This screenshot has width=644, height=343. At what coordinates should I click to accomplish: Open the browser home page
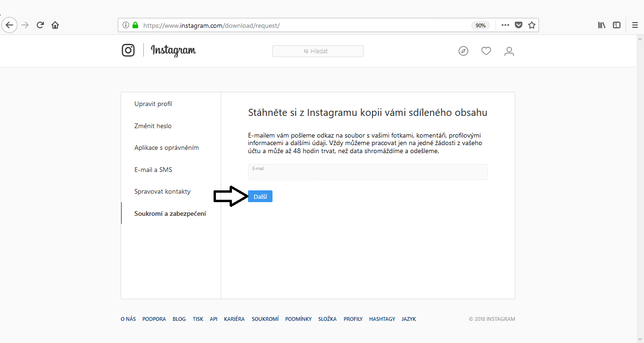click(55, 25)
